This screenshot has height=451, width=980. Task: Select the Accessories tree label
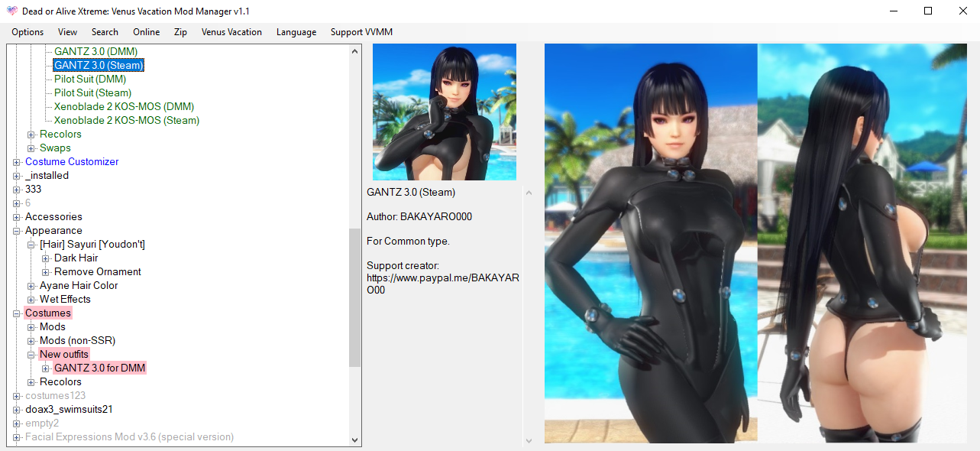tap(53, 216)
